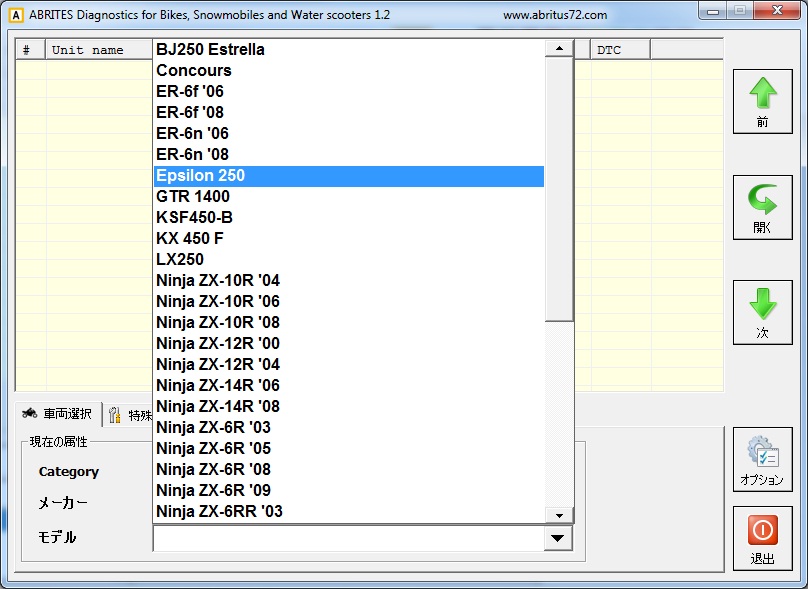Click the empty model (モデル) combo box field
808x589 pixels.
pos(349,538)
